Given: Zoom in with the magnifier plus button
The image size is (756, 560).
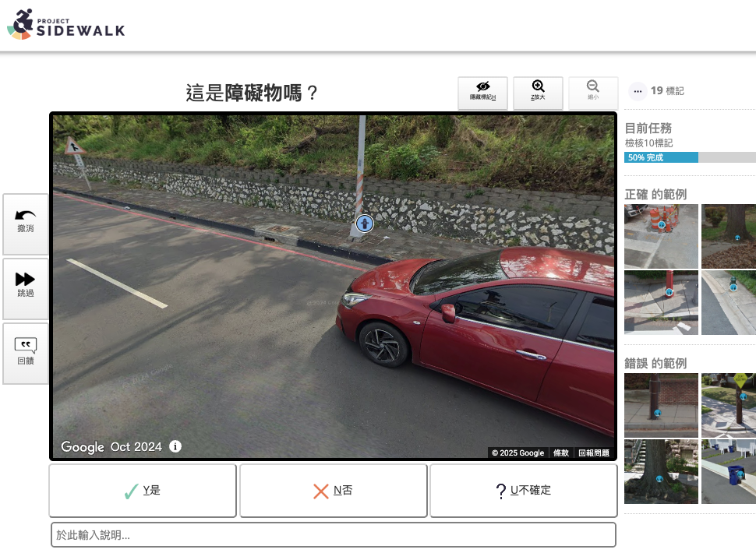Looking at the screenshot, I should pyautogui.click(x=538, y=93).
